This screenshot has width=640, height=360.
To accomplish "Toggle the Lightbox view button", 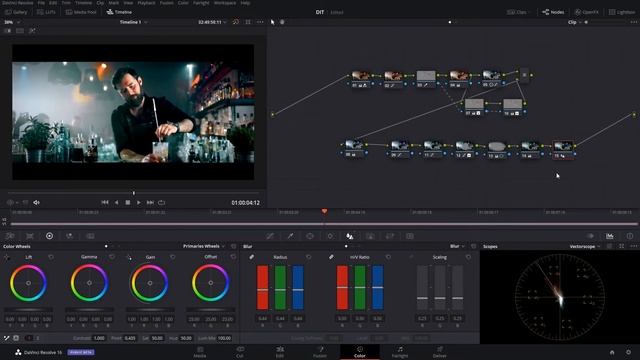I will [622, 12].
